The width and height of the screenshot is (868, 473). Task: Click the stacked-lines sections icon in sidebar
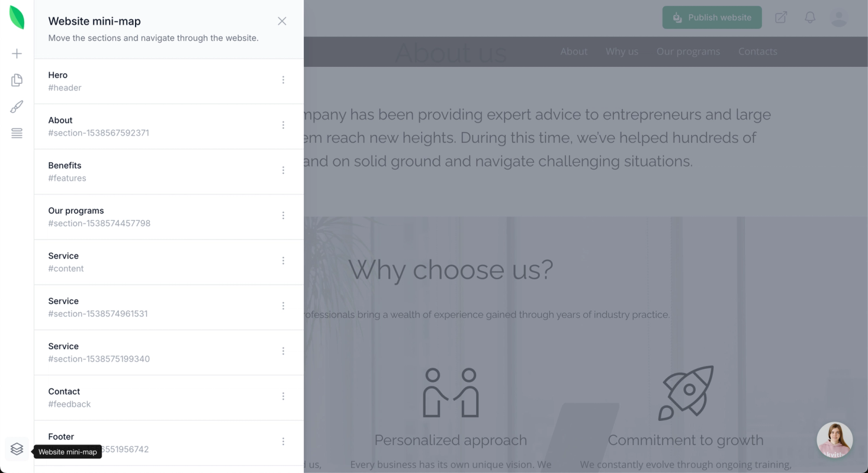pyautogui.click(x=17, y=133)
